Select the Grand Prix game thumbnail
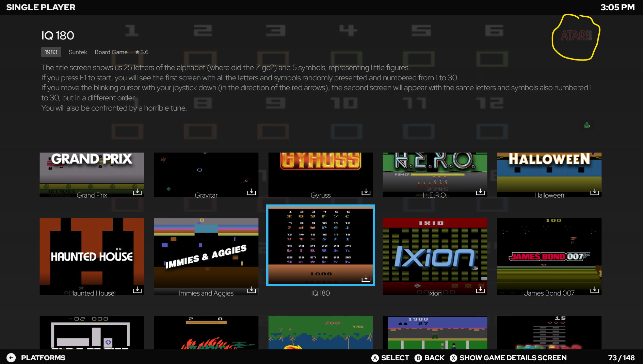Image resolution: width=643 pixels, height=364 pixels. [x=92, y=175]
